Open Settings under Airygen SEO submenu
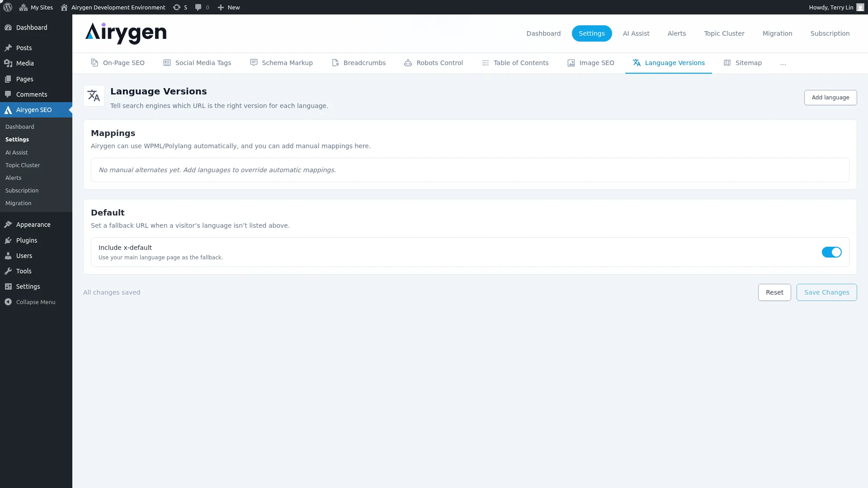This screenshot has width=868, height=488. pos(17,140)
